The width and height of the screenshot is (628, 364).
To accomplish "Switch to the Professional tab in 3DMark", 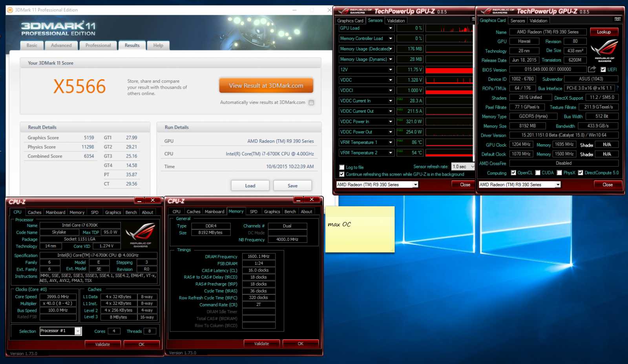I will coord(98,45).
